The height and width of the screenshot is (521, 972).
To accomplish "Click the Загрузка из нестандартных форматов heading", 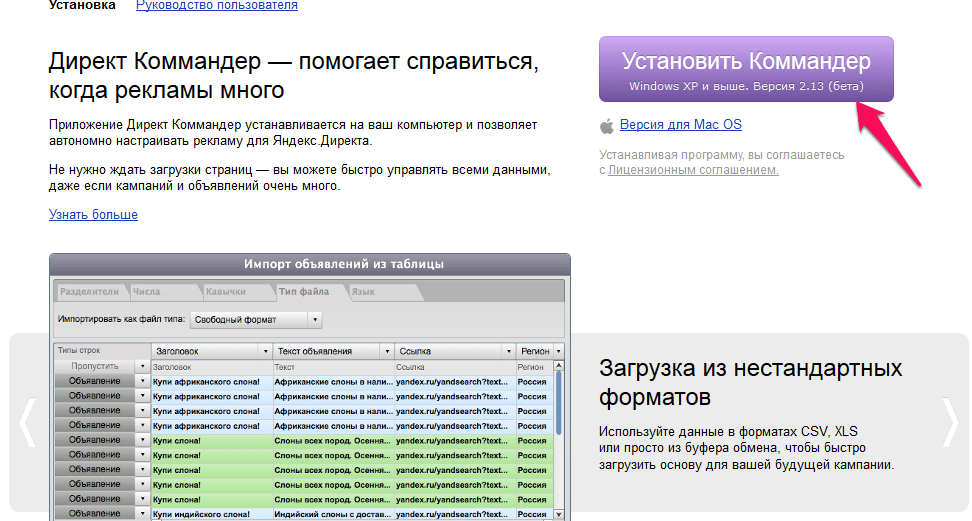I will [750, 383].
